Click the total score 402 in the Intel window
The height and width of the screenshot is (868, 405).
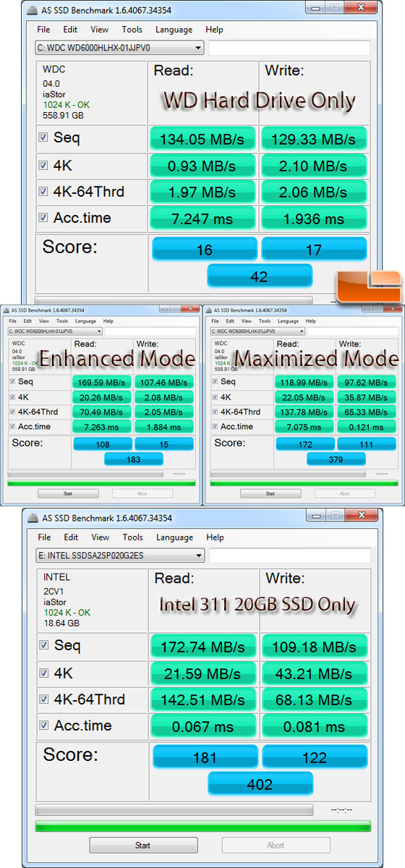coord(260,783)
